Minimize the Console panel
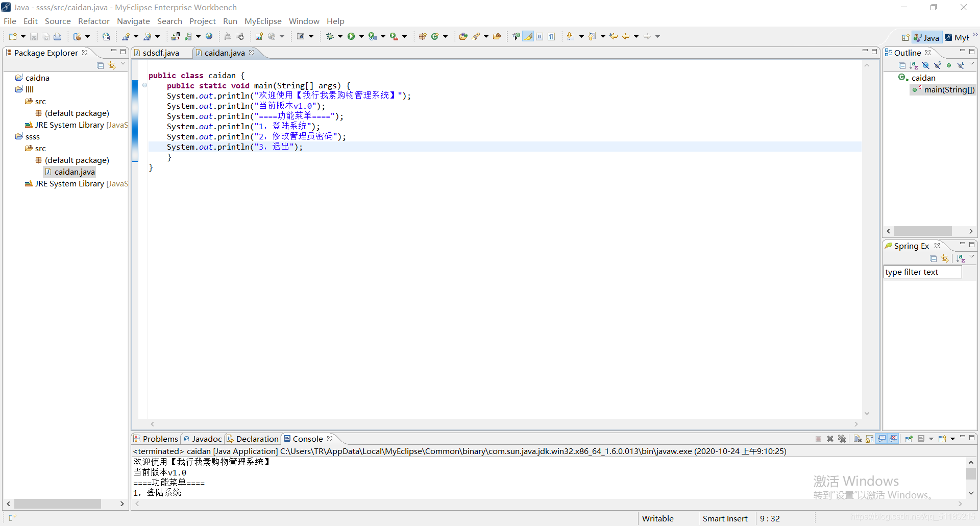The height and width of the screenshot is (526, 980). 963,437
